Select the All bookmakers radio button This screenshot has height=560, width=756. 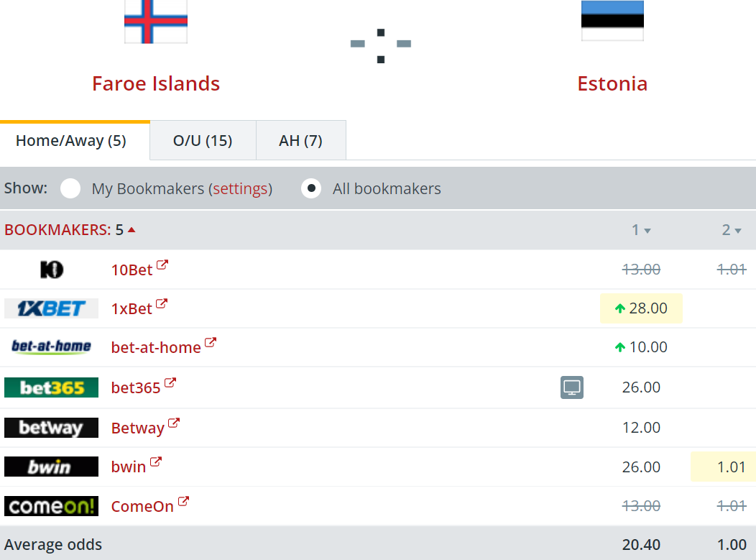(x=311, y=189)
